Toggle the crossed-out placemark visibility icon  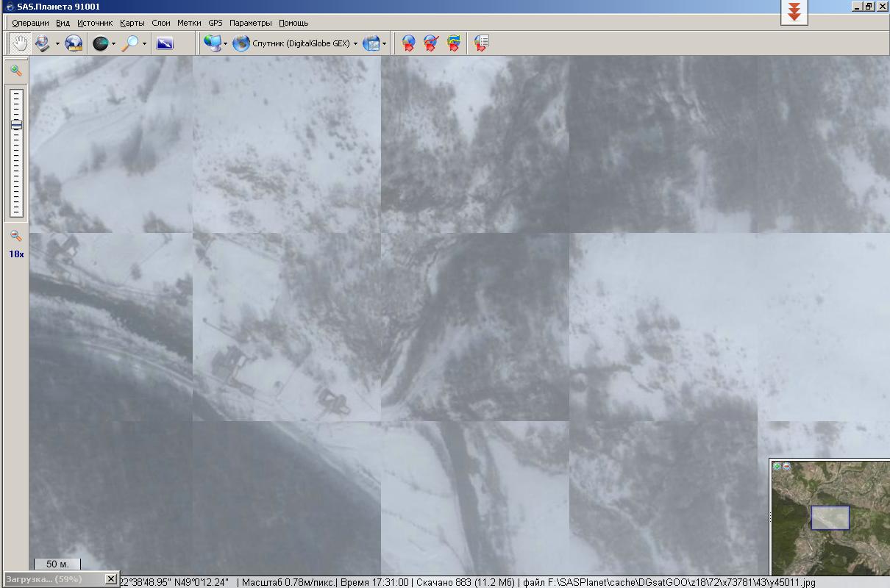click(x=431, y=43)
